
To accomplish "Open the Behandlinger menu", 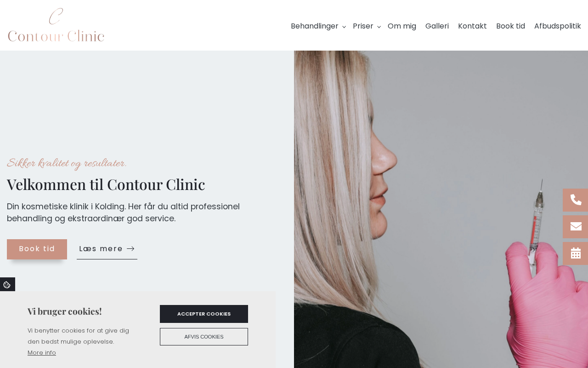I will [315, 26].
